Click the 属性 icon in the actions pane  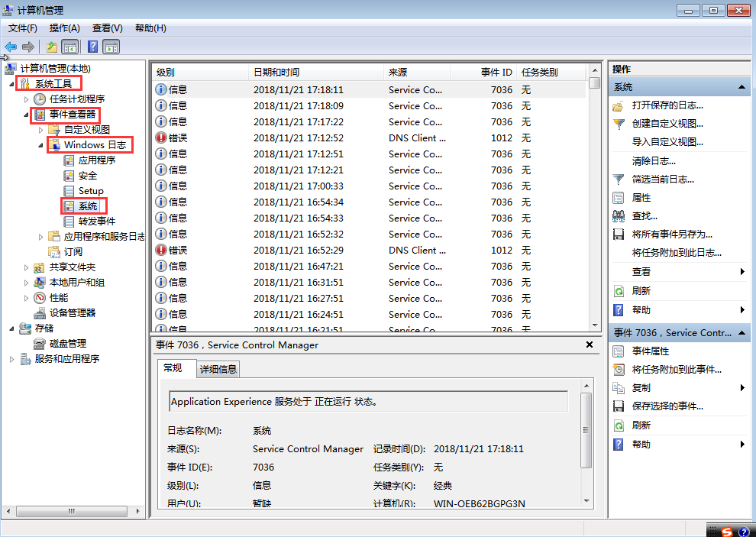coord(618,198)
